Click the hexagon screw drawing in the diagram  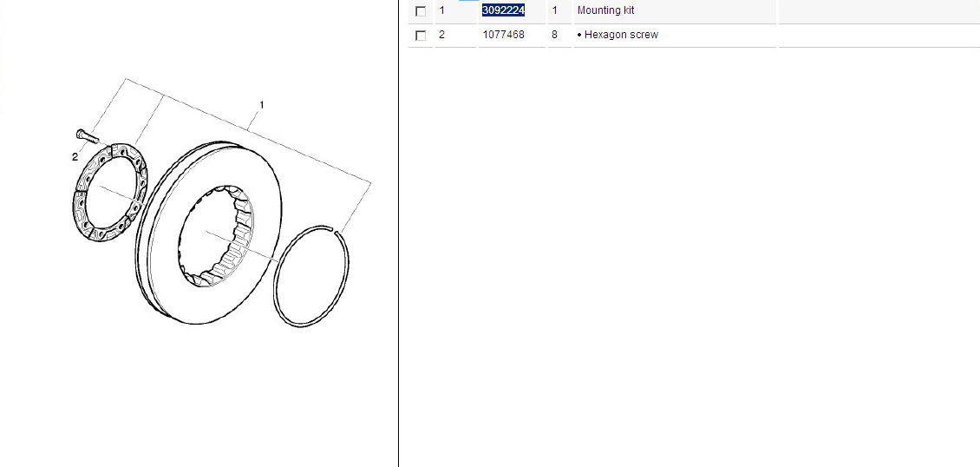[88, 135]
